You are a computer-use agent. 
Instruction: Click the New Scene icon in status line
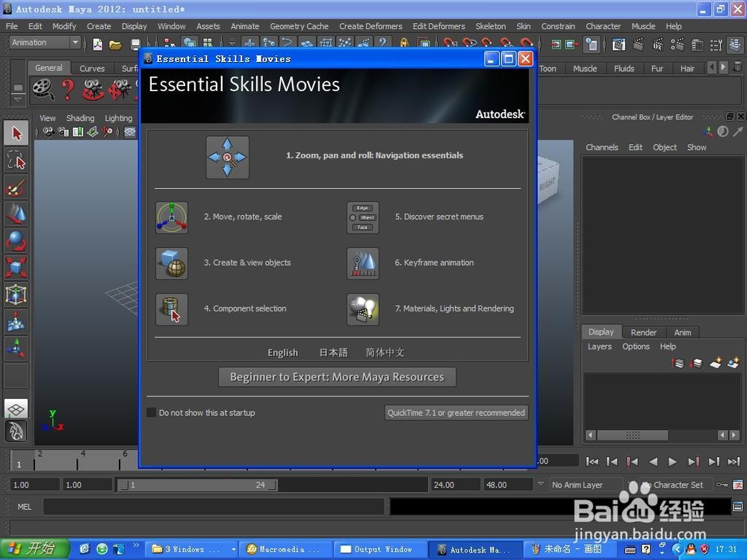pos(98,44)
